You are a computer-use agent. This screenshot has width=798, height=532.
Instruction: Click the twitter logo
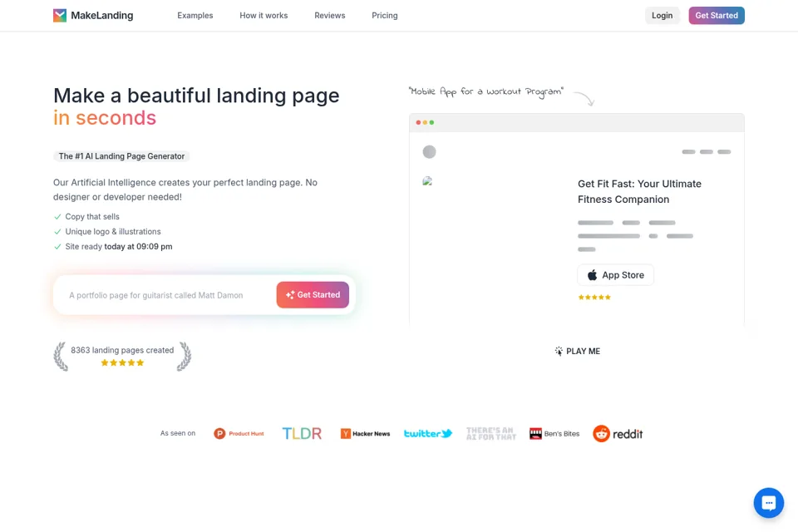[428, 433]
